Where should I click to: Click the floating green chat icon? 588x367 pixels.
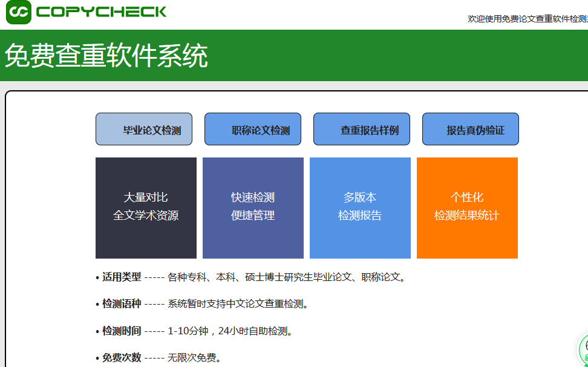[583, 349]
